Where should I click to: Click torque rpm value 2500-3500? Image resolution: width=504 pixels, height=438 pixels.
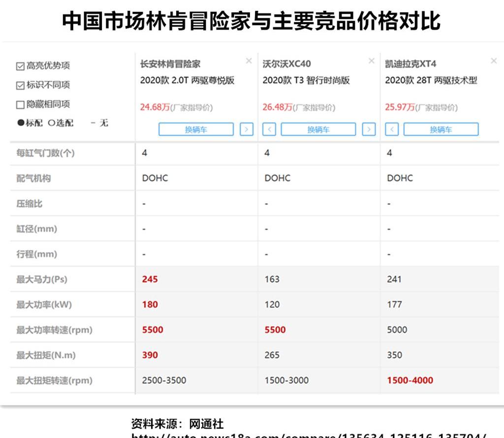164,380
